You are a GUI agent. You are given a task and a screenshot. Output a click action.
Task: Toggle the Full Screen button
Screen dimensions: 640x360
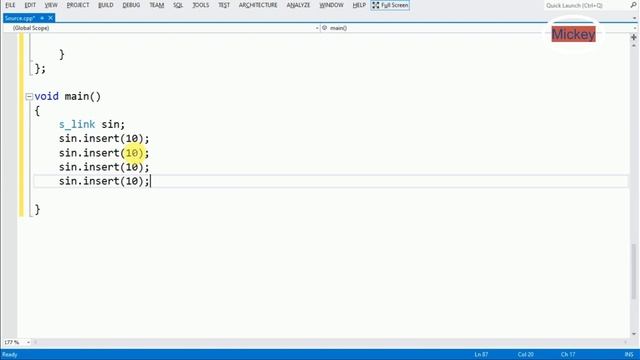click(x=390, y=5)
